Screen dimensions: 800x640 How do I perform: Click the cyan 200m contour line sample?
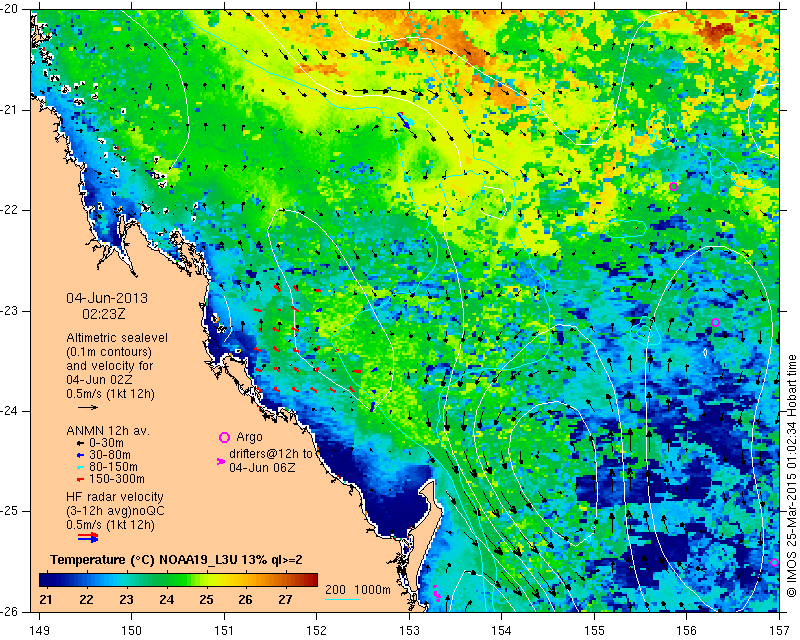tap(342, 599)
